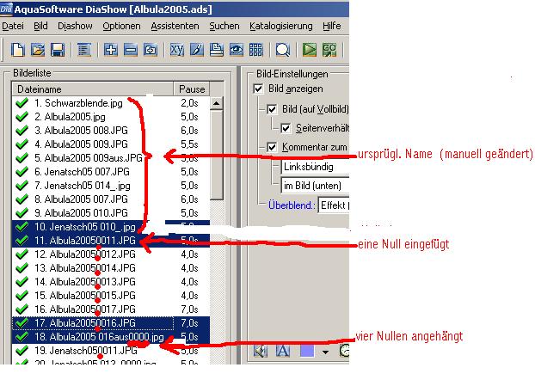535x392 pixels.
Task: Click the xy toolbar icon
Action: tap(176, 50)
